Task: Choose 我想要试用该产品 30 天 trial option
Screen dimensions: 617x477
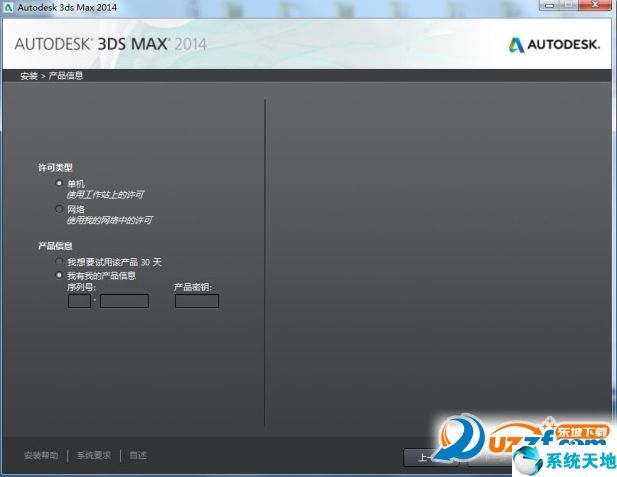Action: pyautogui.click(x=59, y=261)
